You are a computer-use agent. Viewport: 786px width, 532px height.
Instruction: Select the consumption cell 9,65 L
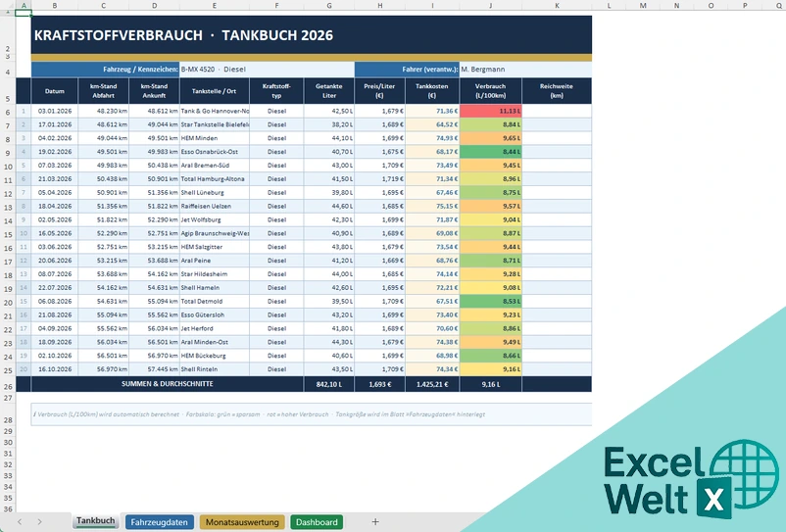pyautogui.click(x=490, y=138)
